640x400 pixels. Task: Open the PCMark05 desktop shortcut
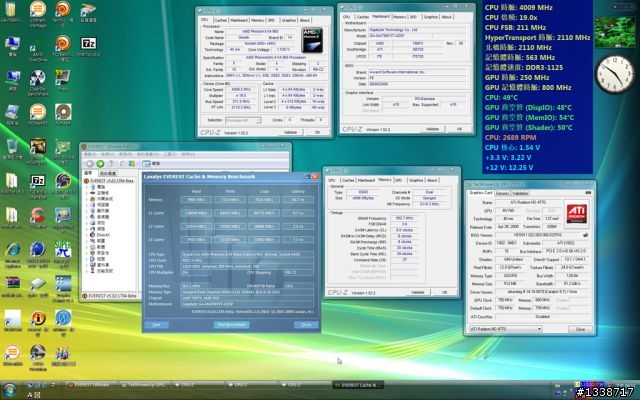pyautogui.click(x=38, y=114)
